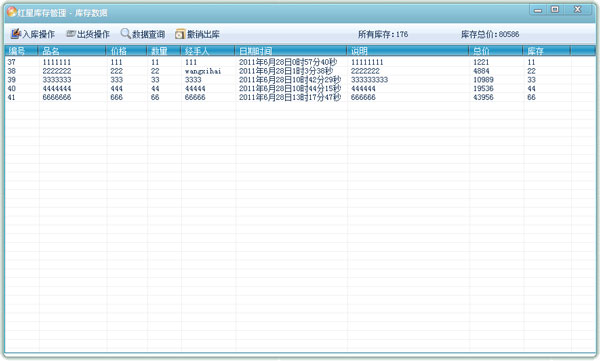
Task: Choose the 撤销出库 undo-outbound icon
Action: 180,34
